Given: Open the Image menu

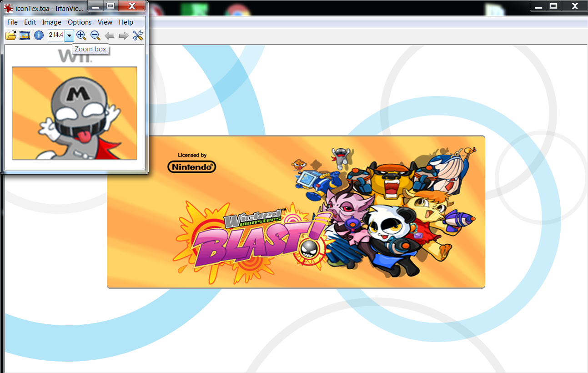Looking at the screenshot, I should [x=51, y=22].
